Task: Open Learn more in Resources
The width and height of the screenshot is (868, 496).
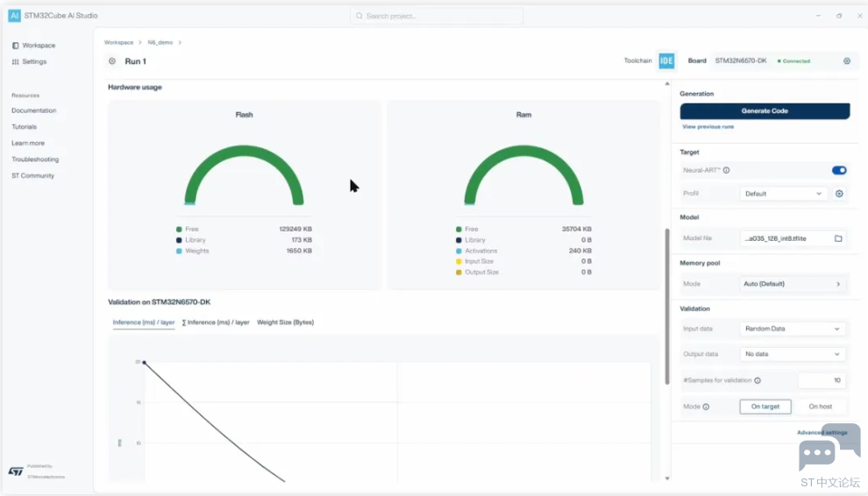Action: click(28, 143)
